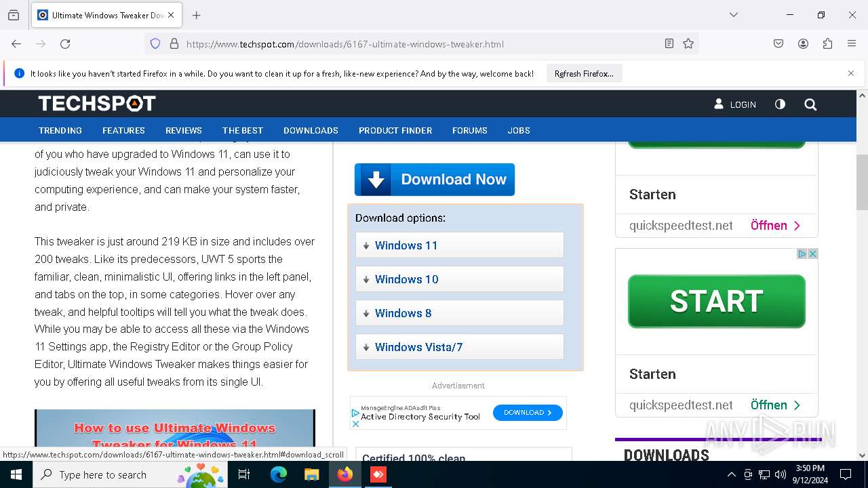Viewport: 868px width, 488px height.
Task: Go to the TechSpot logo home link
Action: click(97, 104)
